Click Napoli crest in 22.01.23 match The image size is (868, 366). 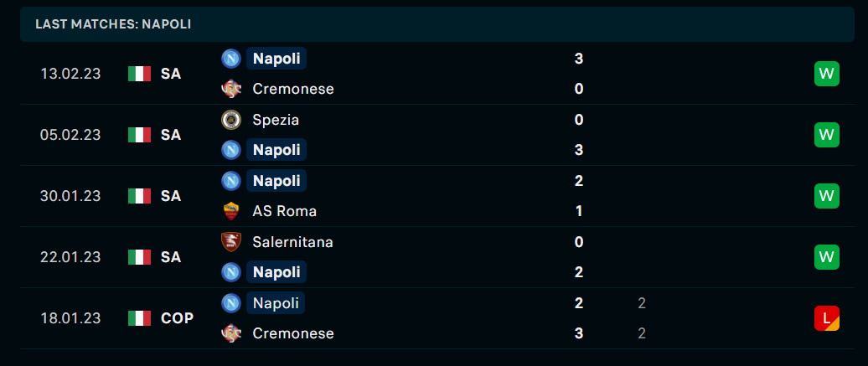point(231,272)
